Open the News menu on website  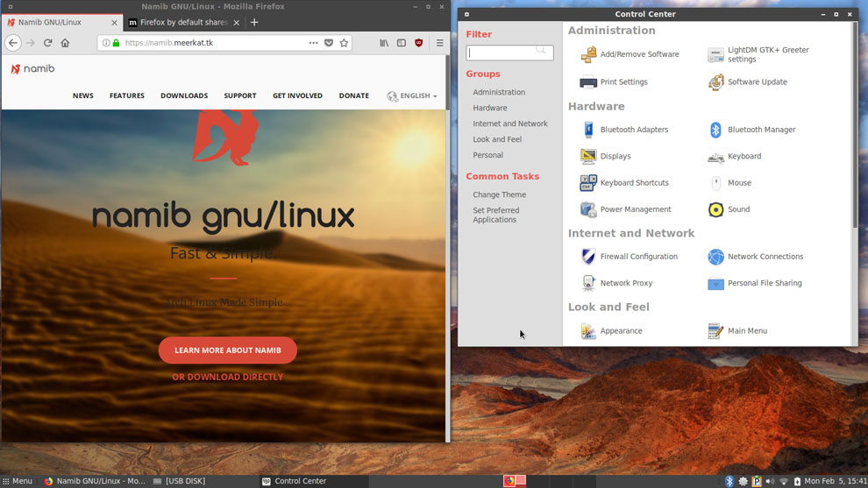tap(83, 95)
